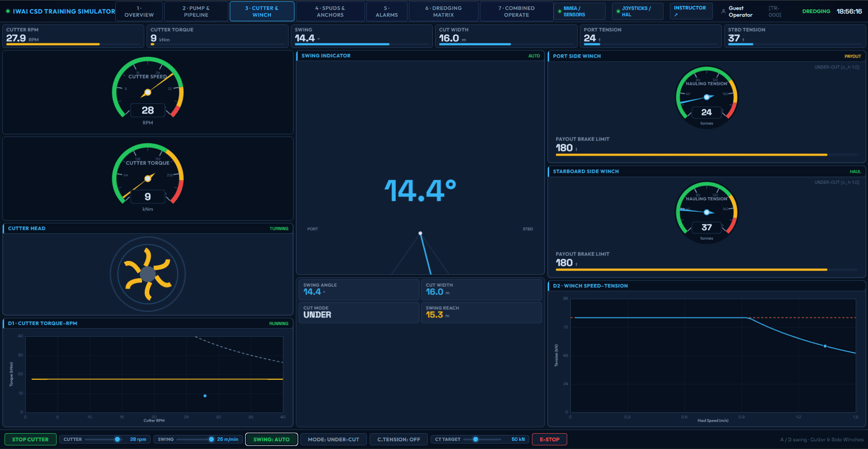Adjust the CUTTER rpm slider
Viewport: 868px width, 449px height.
103,439
